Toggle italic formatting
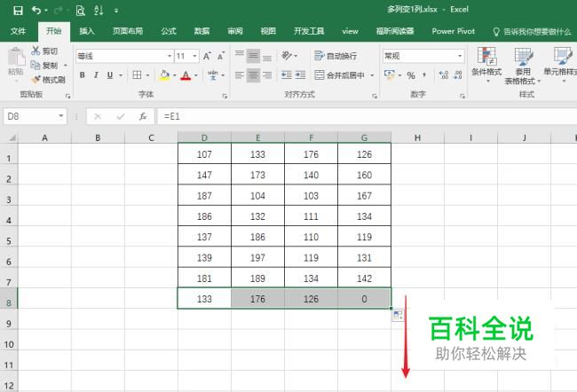Image resolution: width=577 pixels, height=392 pixels. [x=96, y=75]
